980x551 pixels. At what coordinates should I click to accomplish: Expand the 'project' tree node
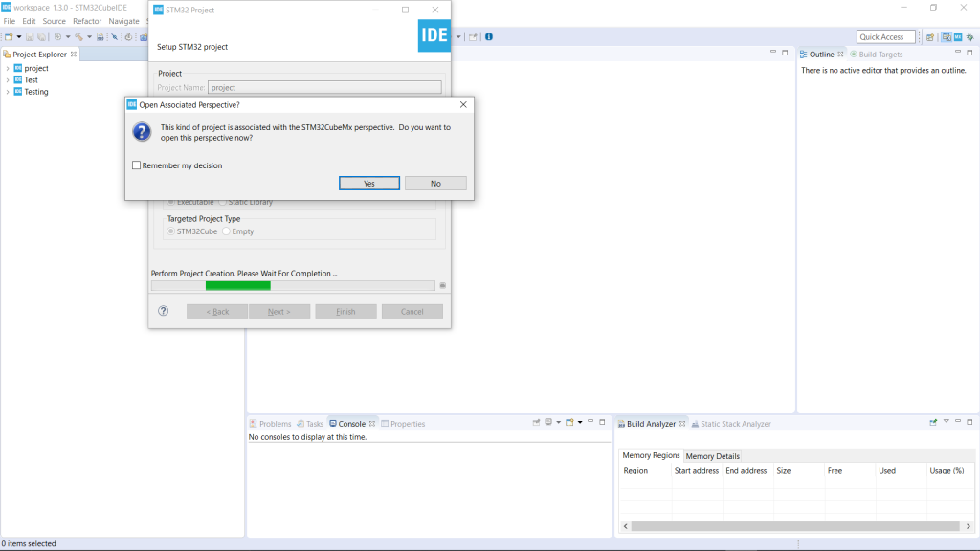[x=8, y=69]
